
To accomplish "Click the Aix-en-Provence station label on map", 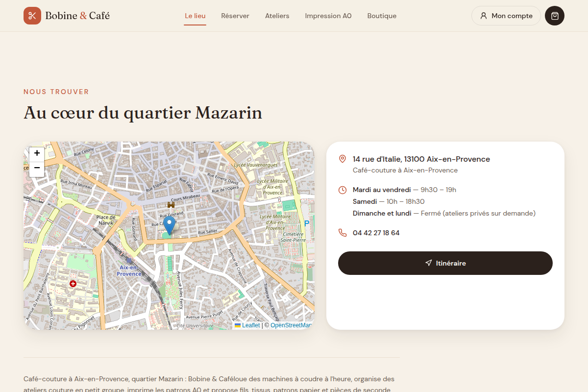I will click(129, 271).
